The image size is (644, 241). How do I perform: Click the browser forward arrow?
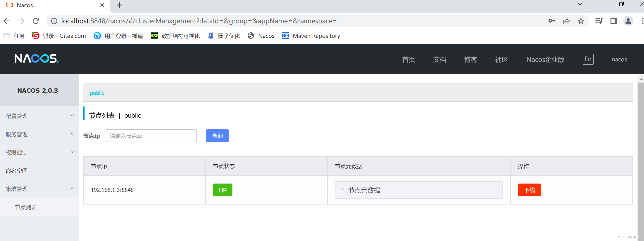point(21,21)
